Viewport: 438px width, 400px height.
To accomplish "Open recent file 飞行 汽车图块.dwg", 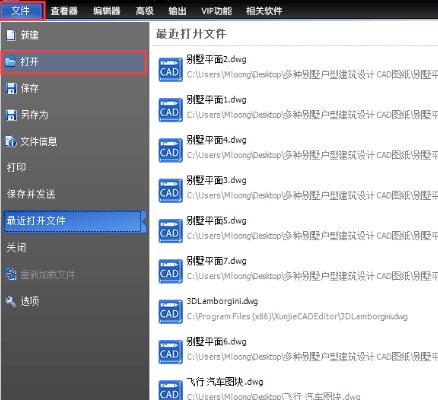I will (x=225, y=382).
